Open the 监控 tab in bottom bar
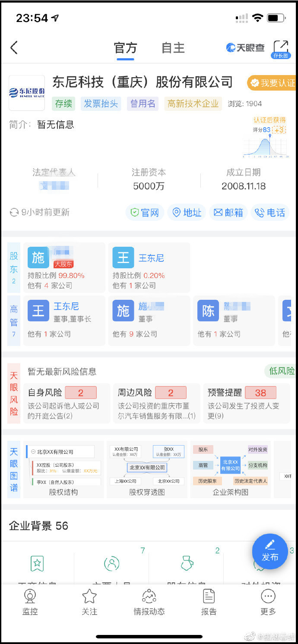This screenshot has height=644, width=298. 30,602
